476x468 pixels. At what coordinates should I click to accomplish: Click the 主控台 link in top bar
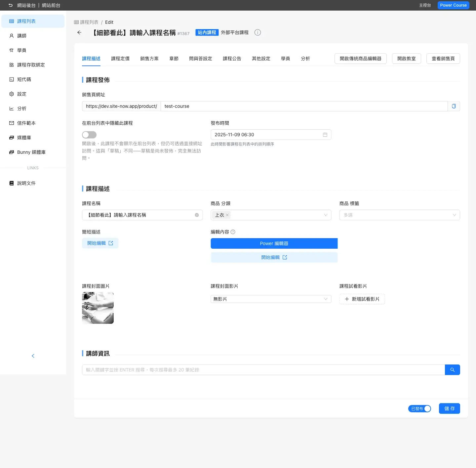pos(425,5)
